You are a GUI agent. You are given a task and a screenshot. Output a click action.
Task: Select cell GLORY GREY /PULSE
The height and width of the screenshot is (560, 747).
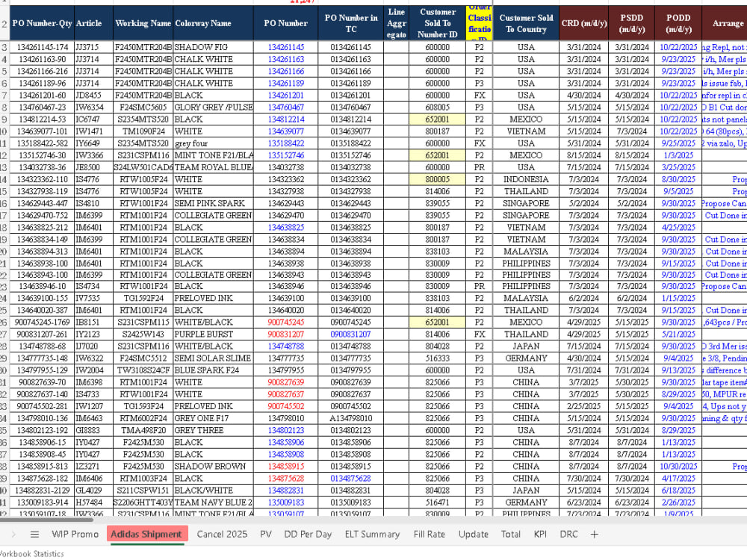214,107
